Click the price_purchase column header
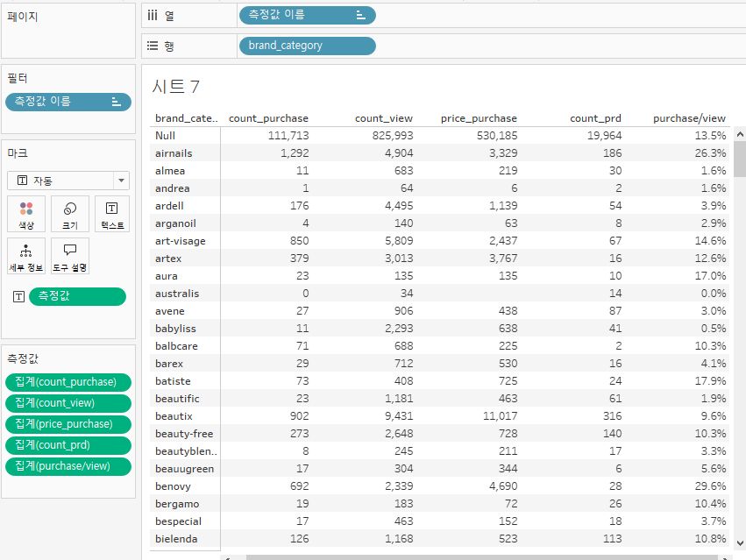 [x=479, y=118]
